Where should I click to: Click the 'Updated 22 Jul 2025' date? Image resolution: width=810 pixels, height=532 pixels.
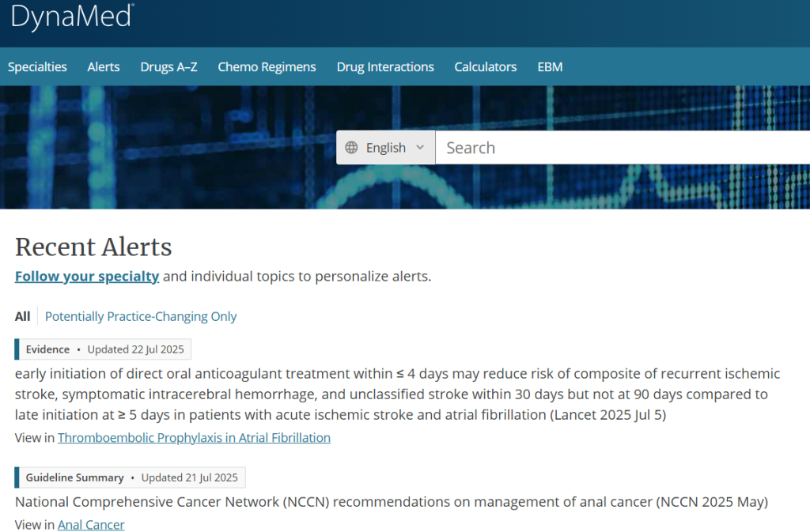click(135, 349)
